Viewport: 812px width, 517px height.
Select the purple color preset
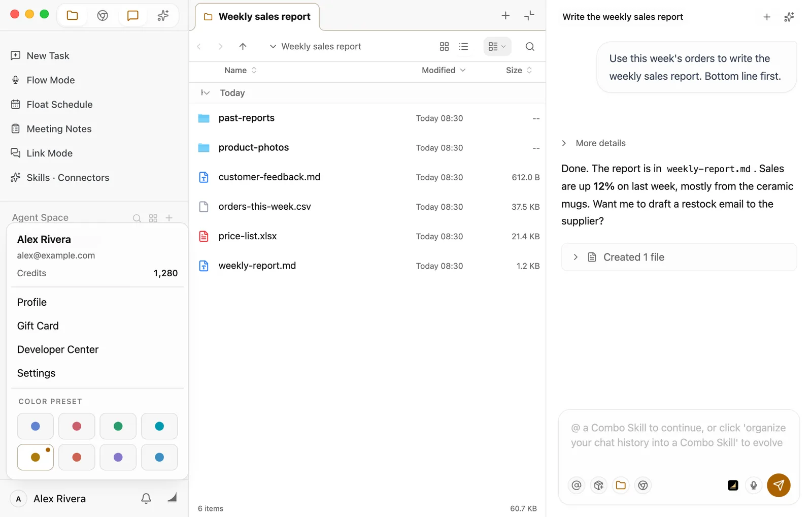click(118, 457)
